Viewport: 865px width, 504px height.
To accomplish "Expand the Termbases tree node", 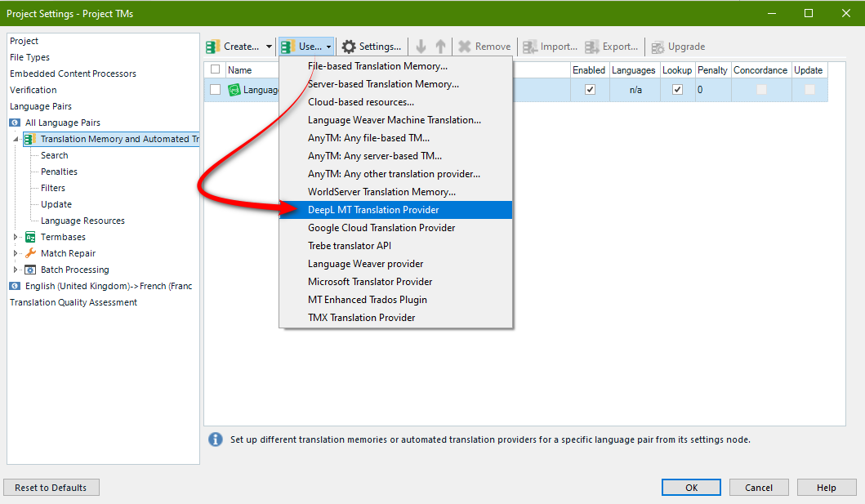I will (16, 237).
